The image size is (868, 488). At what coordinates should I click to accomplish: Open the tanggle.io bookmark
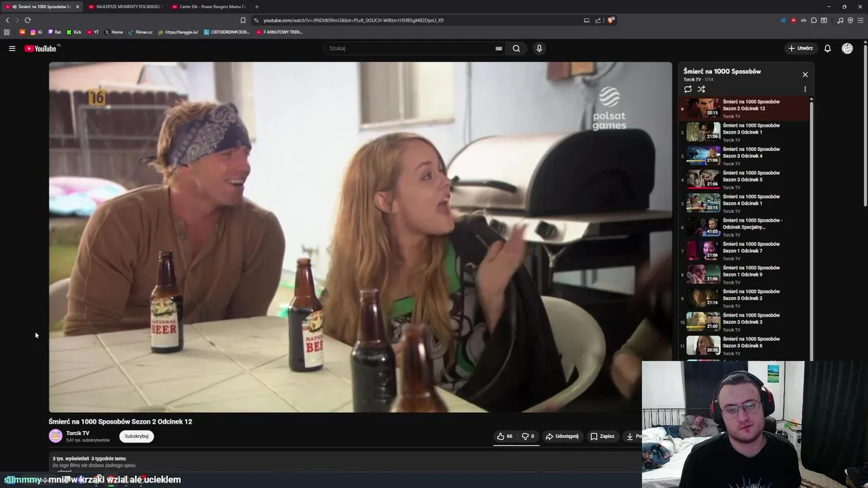pyautogui.click(x=178, y=32)
